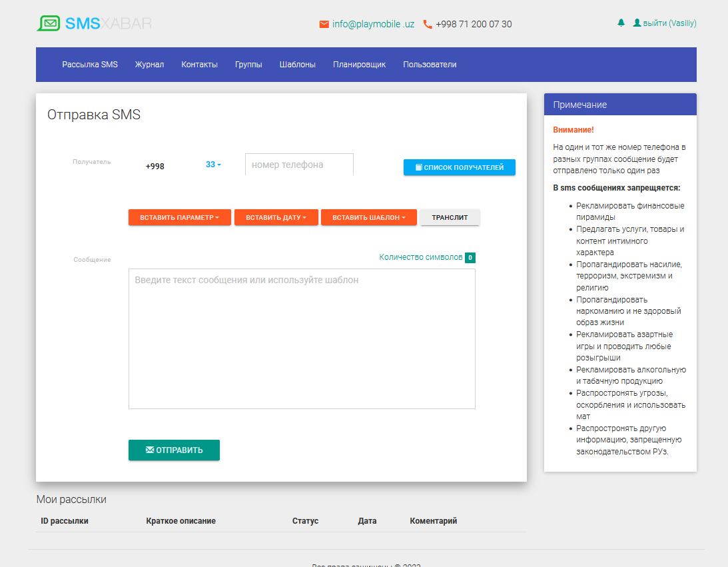Open the Планировщик menu item

click(x=359, y=65)
